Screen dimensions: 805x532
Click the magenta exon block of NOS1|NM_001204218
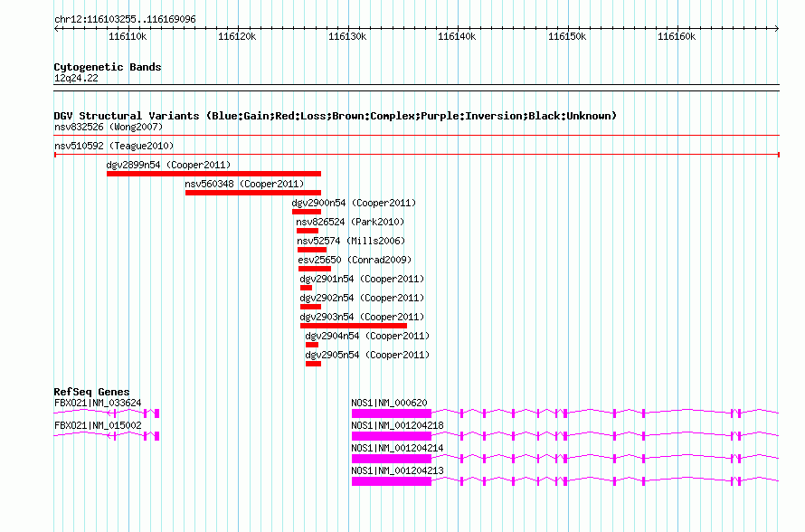tap(392, 436)
